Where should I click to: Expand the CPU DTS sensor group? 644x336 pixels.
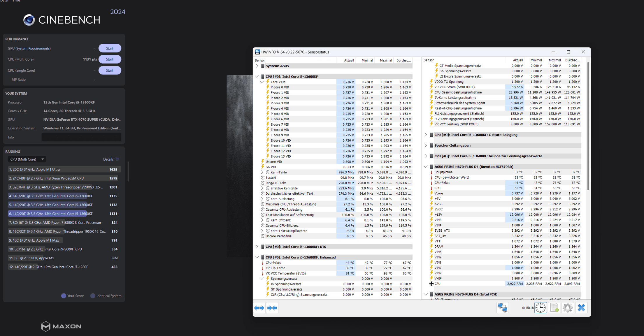click(x=257, y=247)
